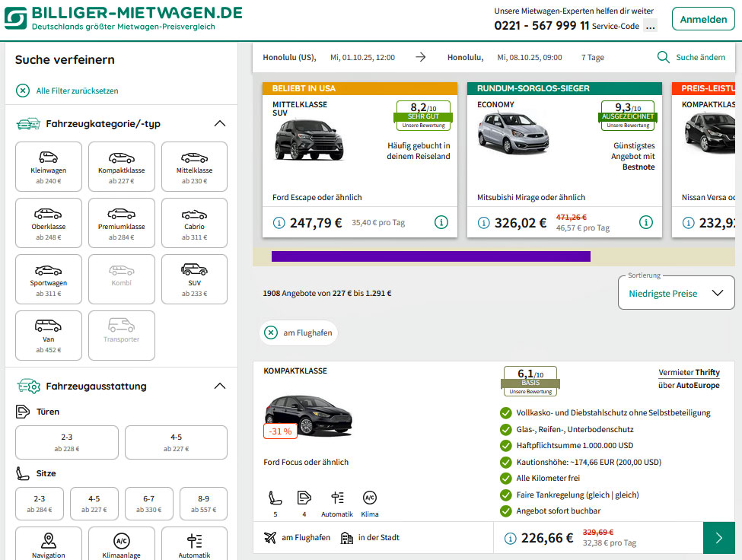Click the purple progress bar
742x560 pixels.
(x=431, y=256)
